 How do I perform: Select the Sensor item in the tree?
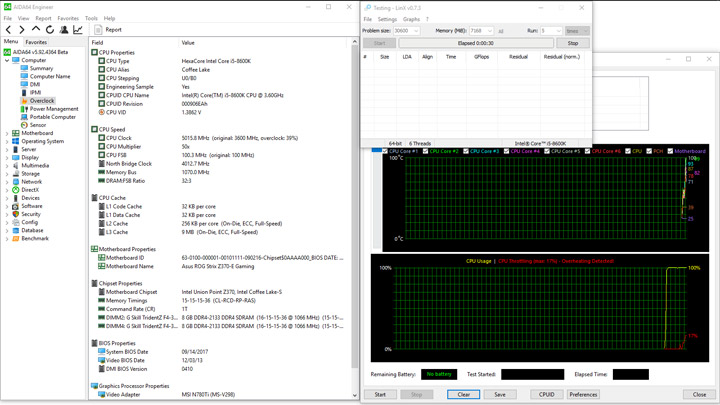37,125
